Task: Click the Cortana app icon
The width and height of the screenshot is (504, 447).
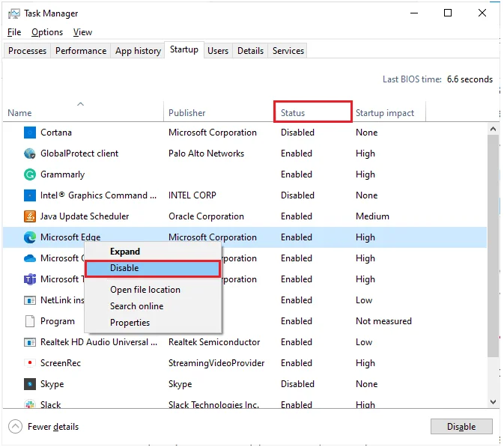Action: [x=30, y=133]
